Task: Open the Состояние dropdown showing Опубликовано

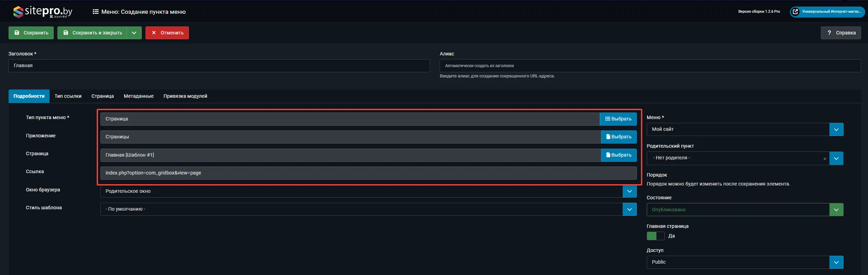Action: coord(836,210)
